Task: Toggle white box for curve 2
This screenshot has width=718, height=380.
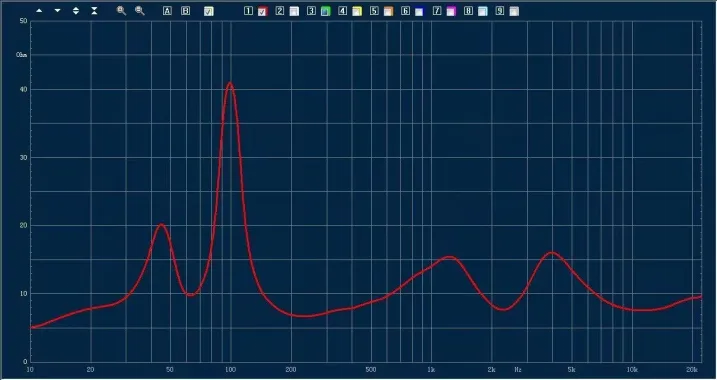Action: (x=294, y=11)
